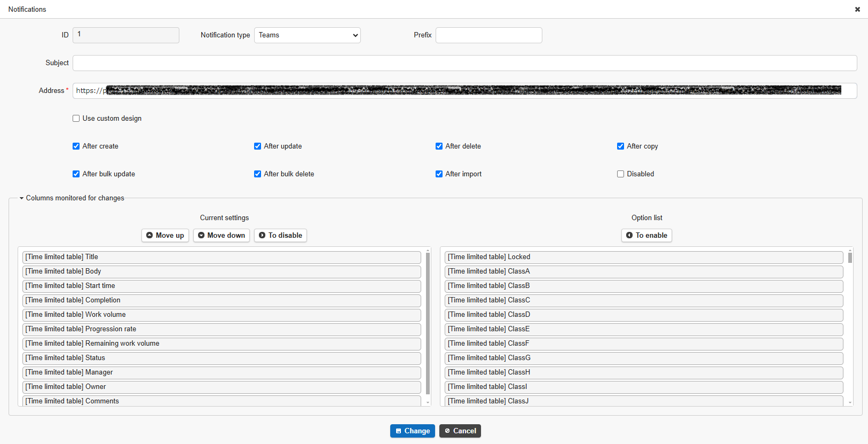Select the [Time limited table] Locked option

(x=644, y=257)
